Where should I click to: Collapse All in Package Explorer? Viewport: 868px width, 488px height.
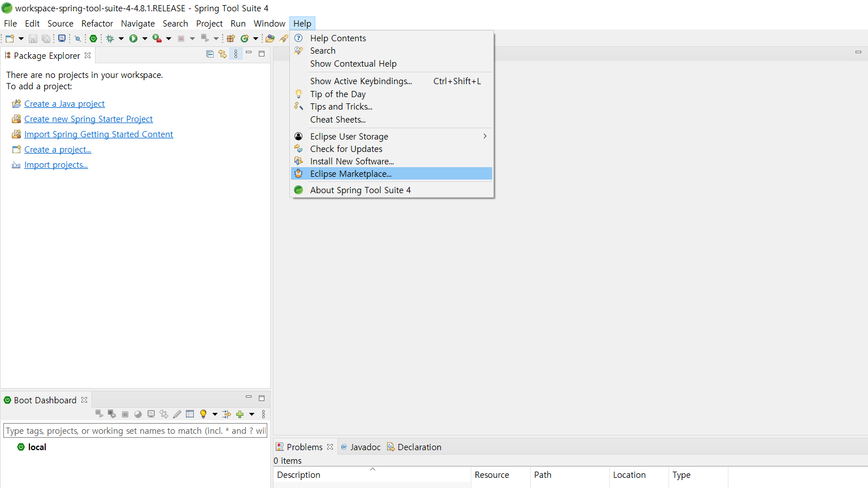tap(210, 54)
